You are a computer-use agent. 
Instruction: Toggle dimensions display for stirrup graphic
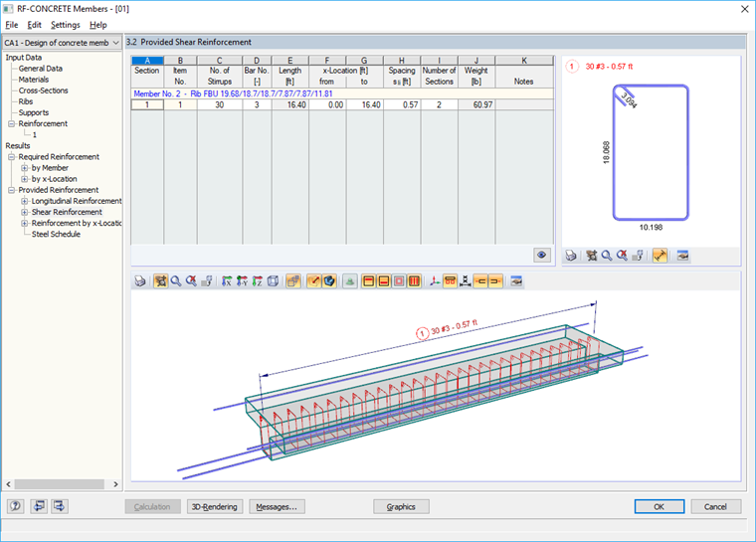660,256
